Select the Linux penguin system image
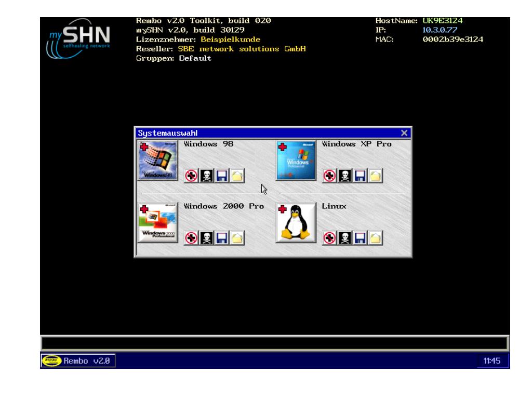The width and height of the screenshot is (532, 399). tap(296, 222)
